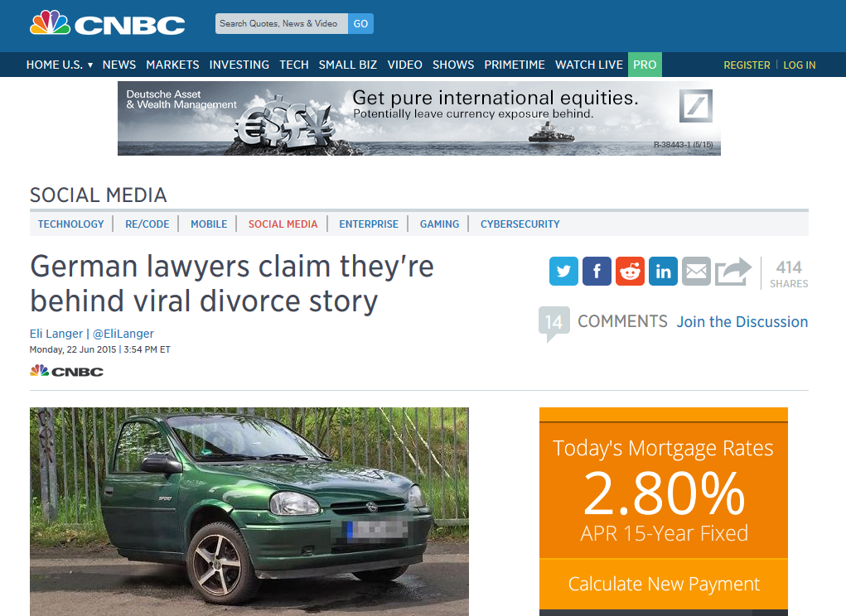Click the green car article image
Image resolution: width=846 pixels, height=616 pixels.
pos(249,511)
